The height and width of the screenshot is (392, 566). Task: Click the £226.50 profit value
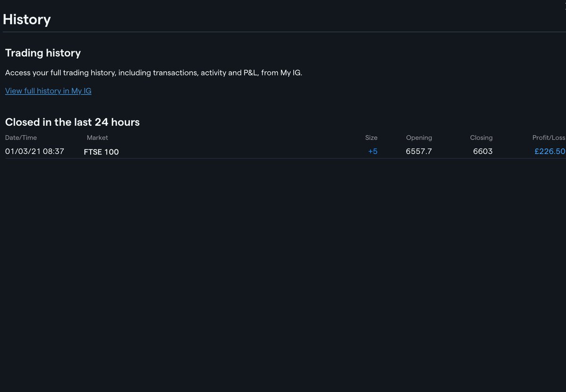[x=549, y=151]
